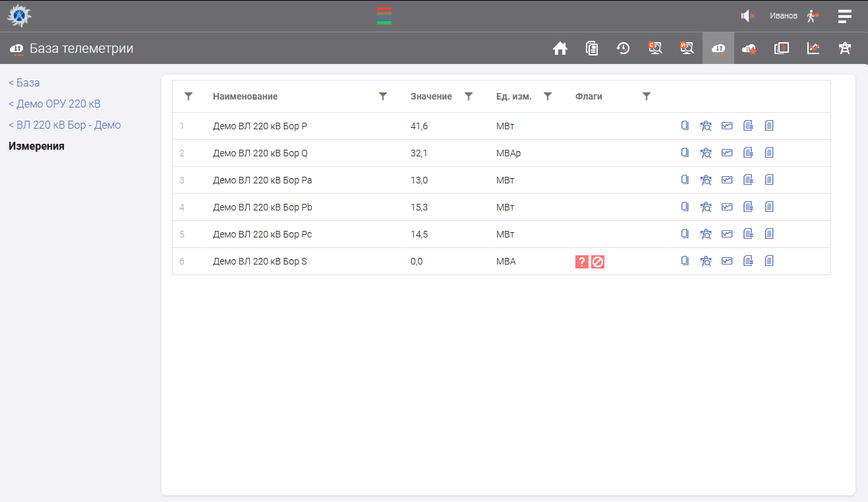Open the history clock icon in toolbar
The width and height of the screenshot is (868, 502).
coord(623,48)
